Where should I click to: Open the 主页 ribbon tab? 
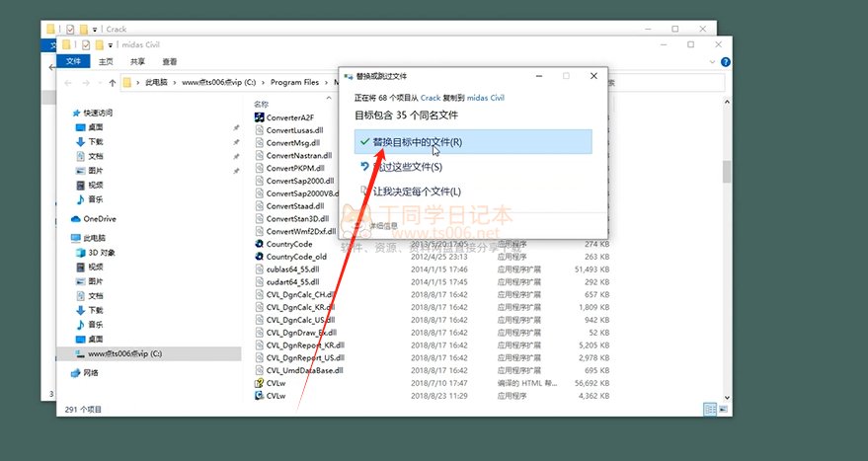point(105,61)
